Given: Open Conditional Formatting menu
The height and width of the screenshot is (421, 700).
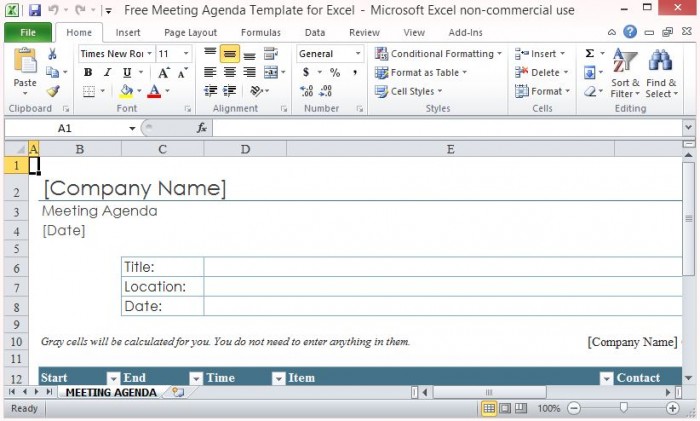Looking at the screenshot, I should click(438, 54).
